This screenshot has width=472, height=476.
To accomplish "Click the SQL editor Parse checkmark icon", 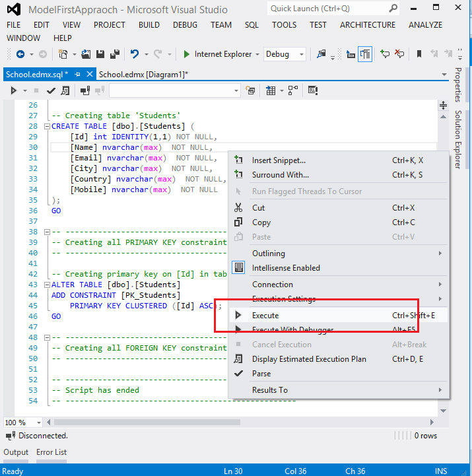I will (51, 90).
